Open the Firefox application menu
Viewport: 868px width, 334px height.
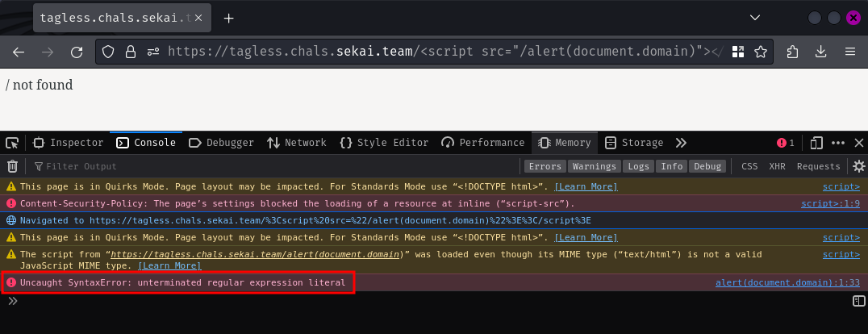point(850,52)
